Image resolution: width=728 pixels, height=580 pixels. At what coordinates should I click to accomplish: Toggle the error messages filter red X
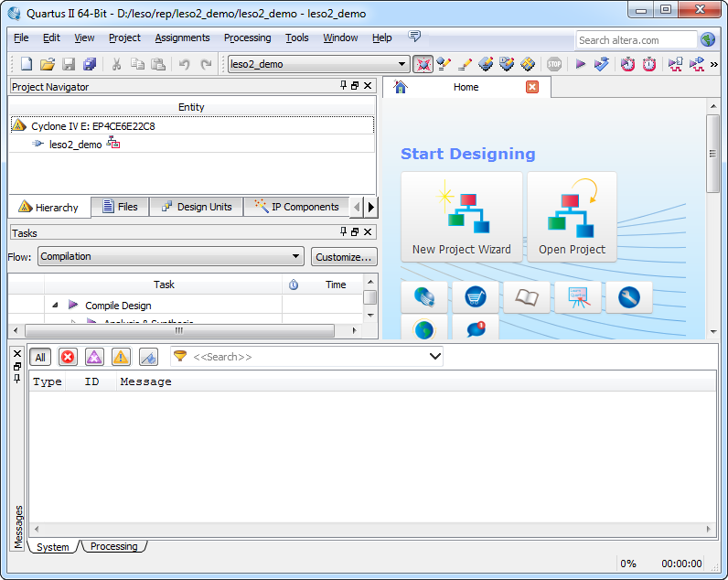point(68,357)
